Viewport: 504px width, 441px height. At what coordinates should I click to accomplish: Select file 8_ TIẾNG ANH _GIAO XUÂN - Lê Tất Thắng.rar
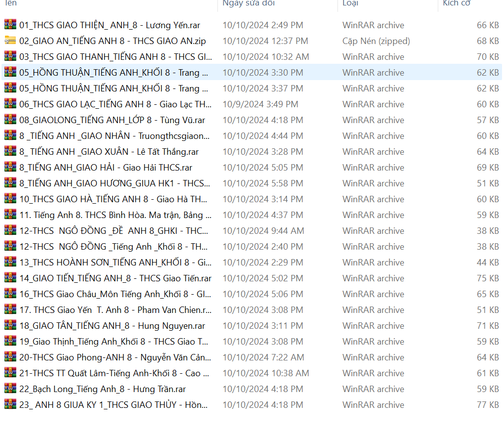(109, 152)
